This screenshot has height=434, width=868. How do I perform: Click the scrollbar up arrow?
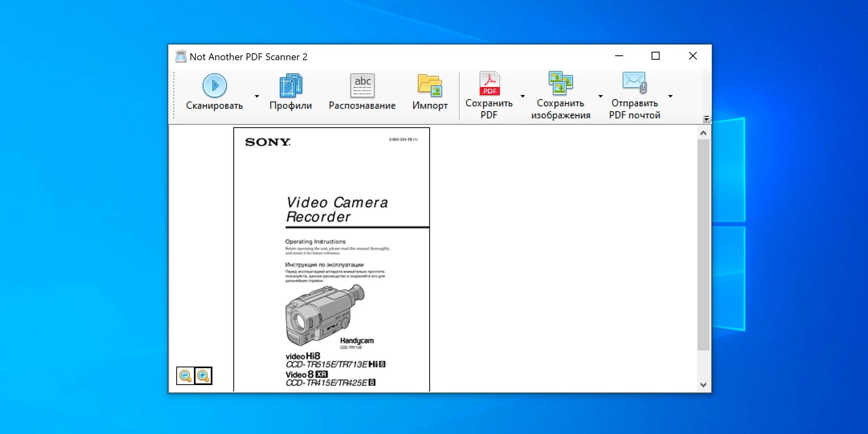coord(703,133)
